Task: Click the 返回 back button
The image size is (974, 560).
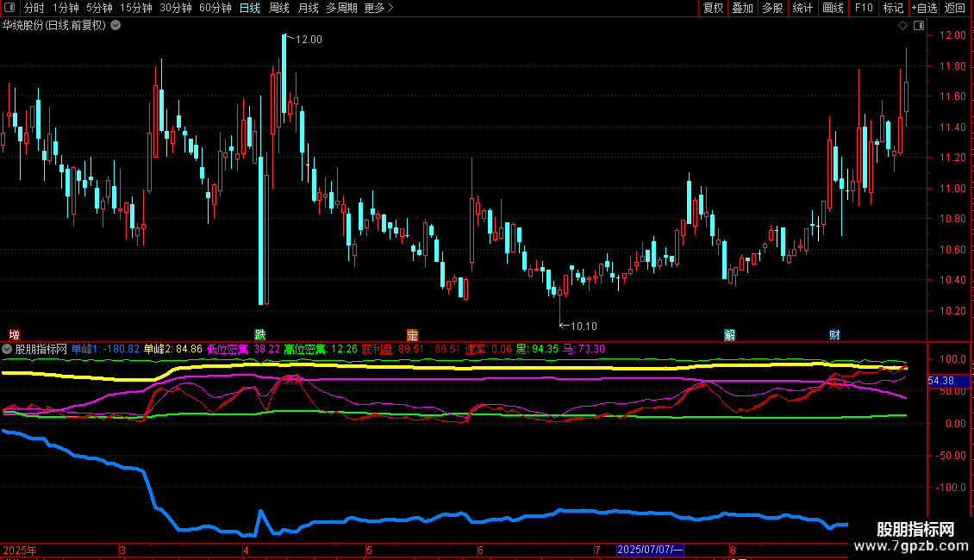Action: tap(955, 8)
